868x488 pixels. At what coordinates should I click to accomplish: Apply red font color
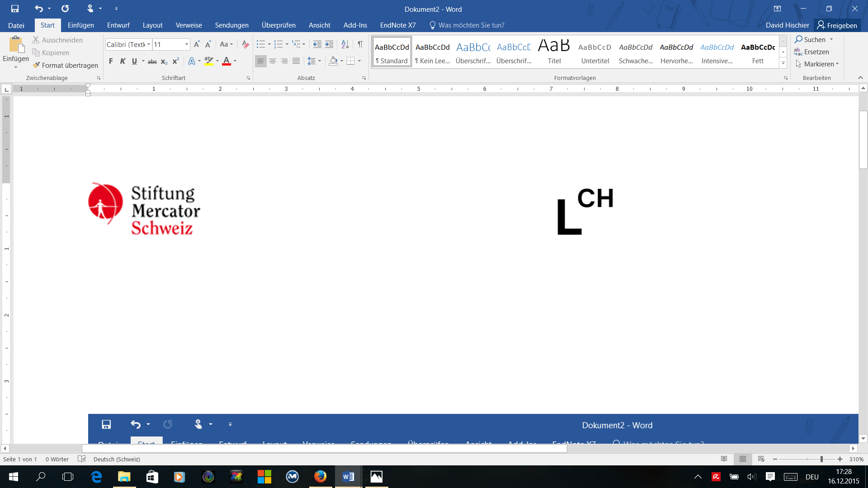pos(226,61)
